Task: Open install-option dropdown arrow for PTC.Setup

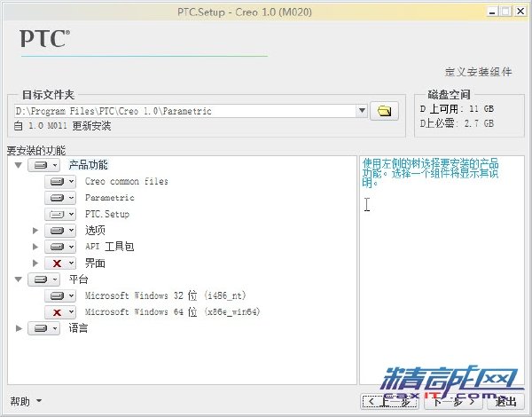Action: (71, 215)
